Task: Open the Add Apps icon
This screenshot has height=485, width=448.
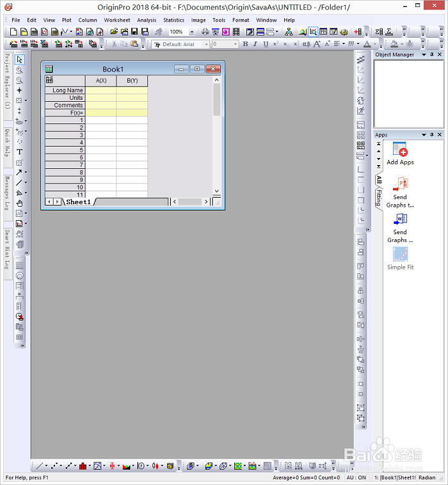Action: point(400,150)
